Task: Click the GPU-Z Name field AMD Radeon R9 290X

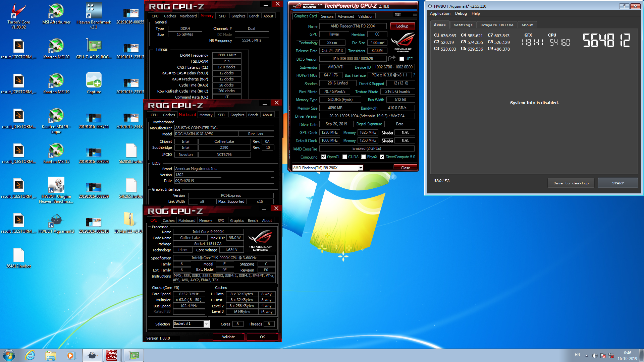Action: (353, 26)
